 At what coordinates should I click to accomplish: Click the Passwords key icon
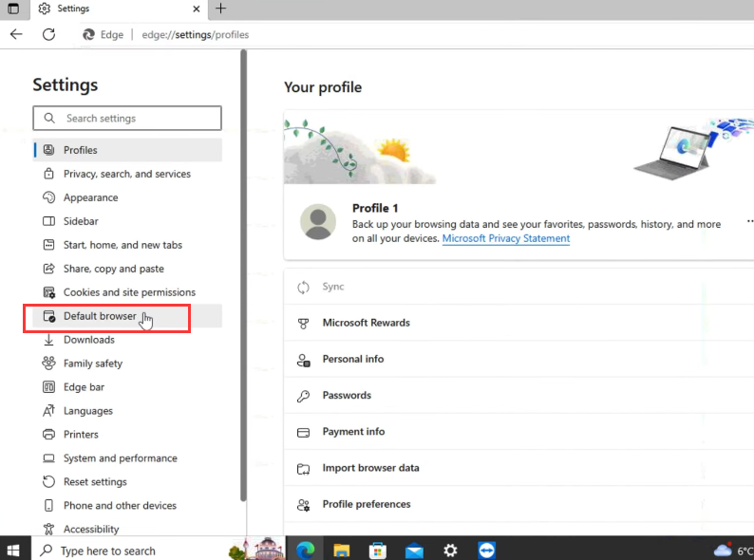point(303,396)
